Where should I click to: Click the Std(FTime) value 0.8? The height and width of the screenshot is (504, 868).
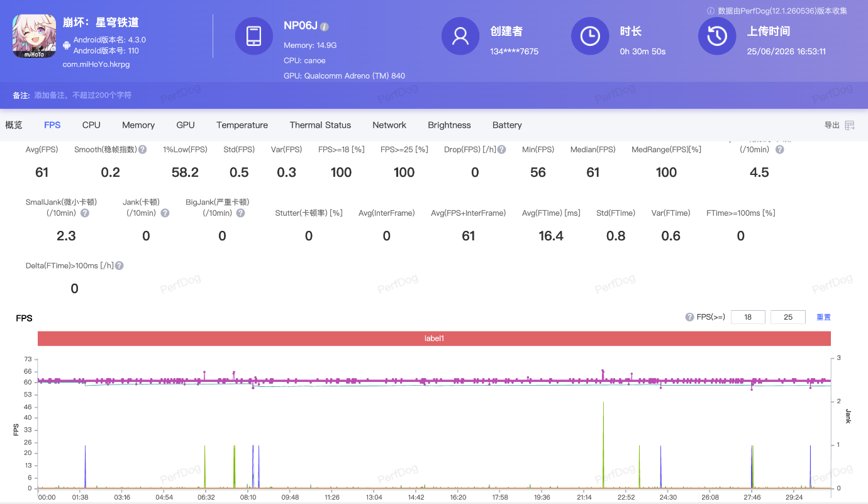[616, 236]
